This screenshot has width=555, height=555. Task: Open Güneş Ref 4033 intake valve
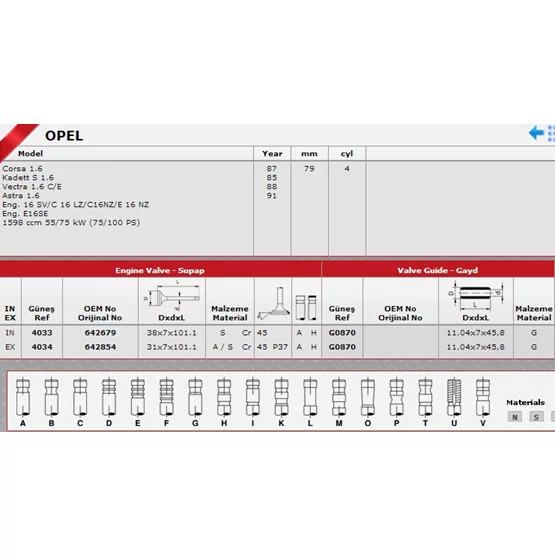pos(42,333)
